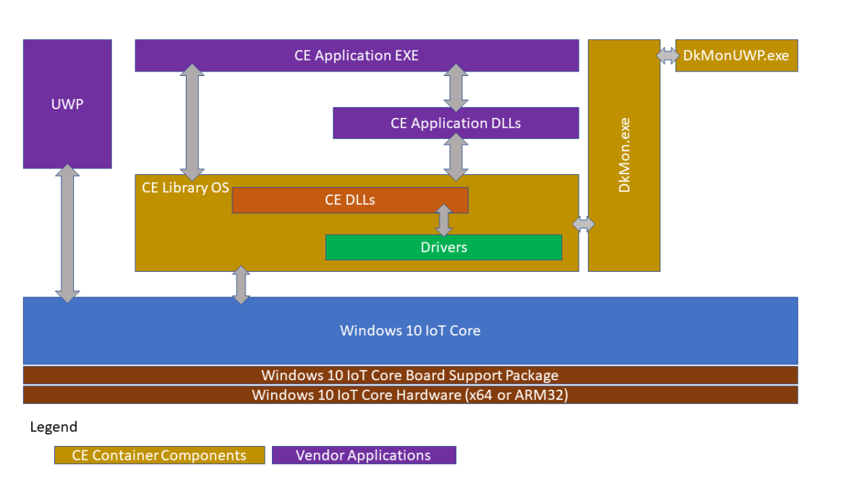Click the CE DLLs orange block
Viewport: 868px width, 488px height.
pos(349,200)
